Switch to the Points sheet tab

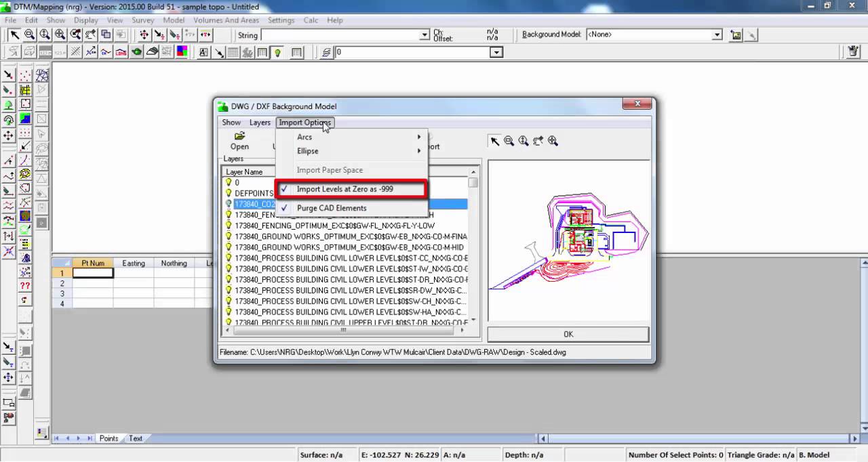[108, 438]
